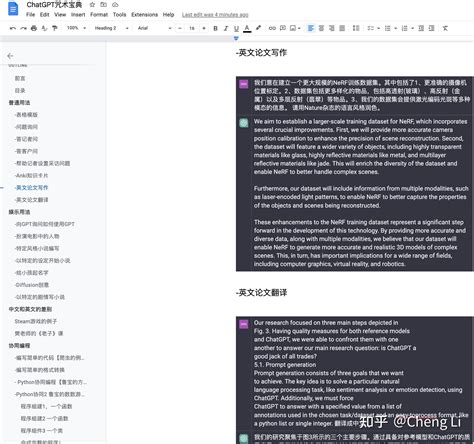Open the Heading 2 style dropdown
This screenshot has width=474, height=444.
tap(111, 28)
